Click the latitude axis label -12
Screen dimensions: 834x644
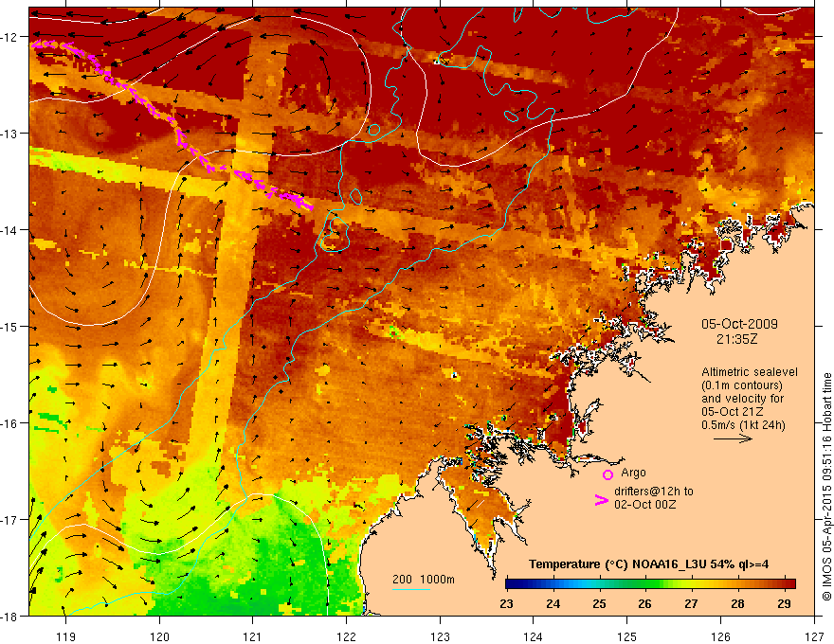9,37
